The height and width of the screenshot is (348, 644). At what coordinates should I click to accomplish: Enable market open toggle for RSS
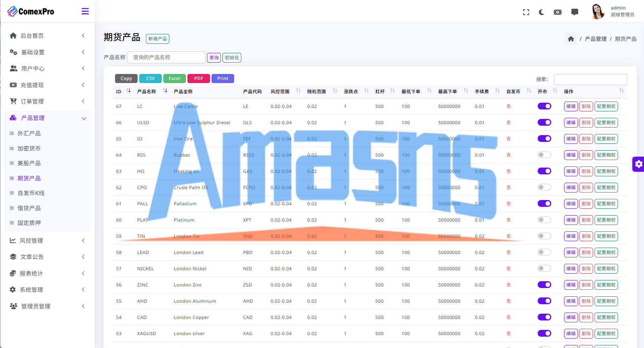pos(544,155)
